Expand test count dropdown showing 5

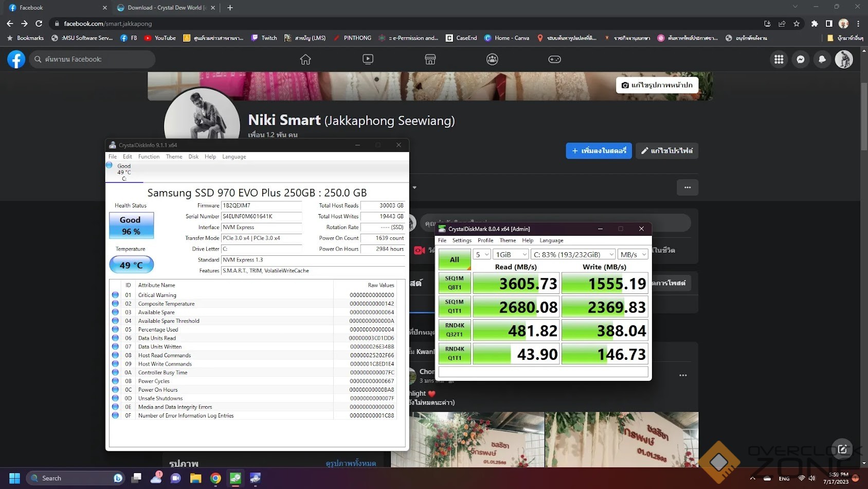pyautogui.click(x=482, y=254)
